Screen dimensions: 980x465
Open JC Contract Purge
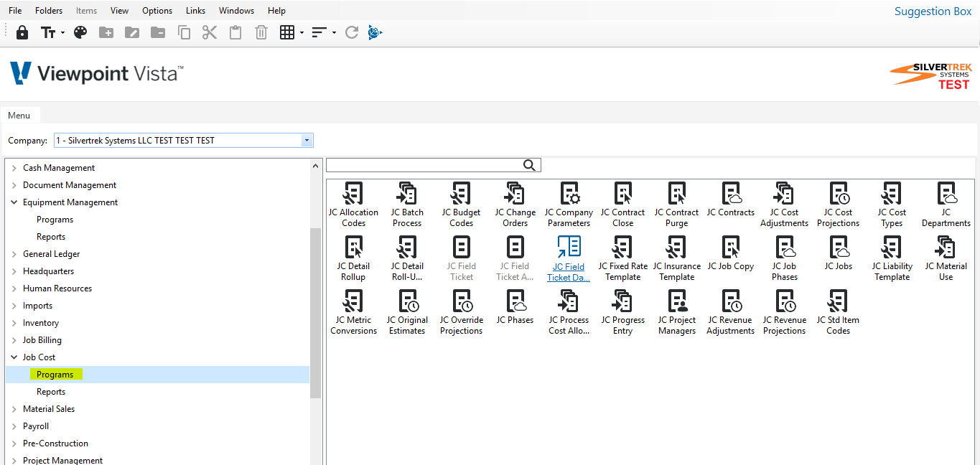tap(676, 205)
